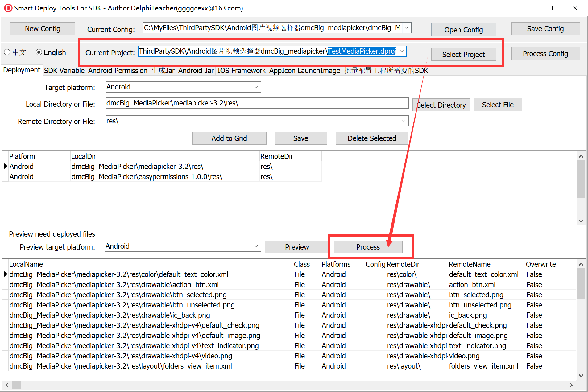
Task: Select the default_image.png preview row
Action: (x=289, y=336)
